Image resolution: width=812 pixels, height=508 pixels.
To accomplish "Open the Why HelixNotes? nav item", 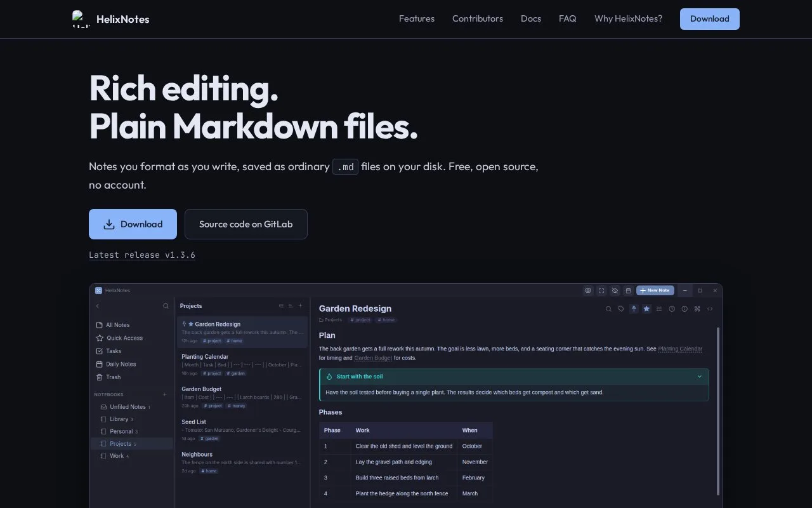I will (628, 19).
